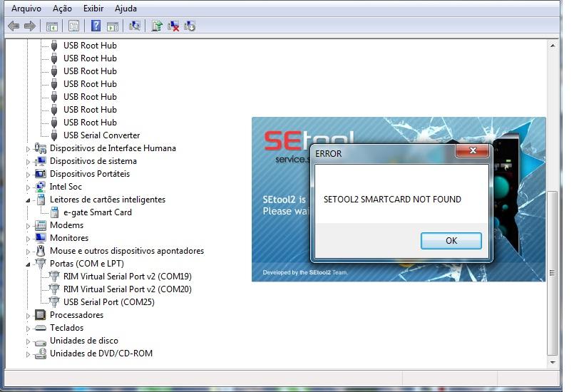This screenshot has height=392, width=584.
Task: Expand the Unidades de DVD/CD-ROM node
Action: click(28, 354)
